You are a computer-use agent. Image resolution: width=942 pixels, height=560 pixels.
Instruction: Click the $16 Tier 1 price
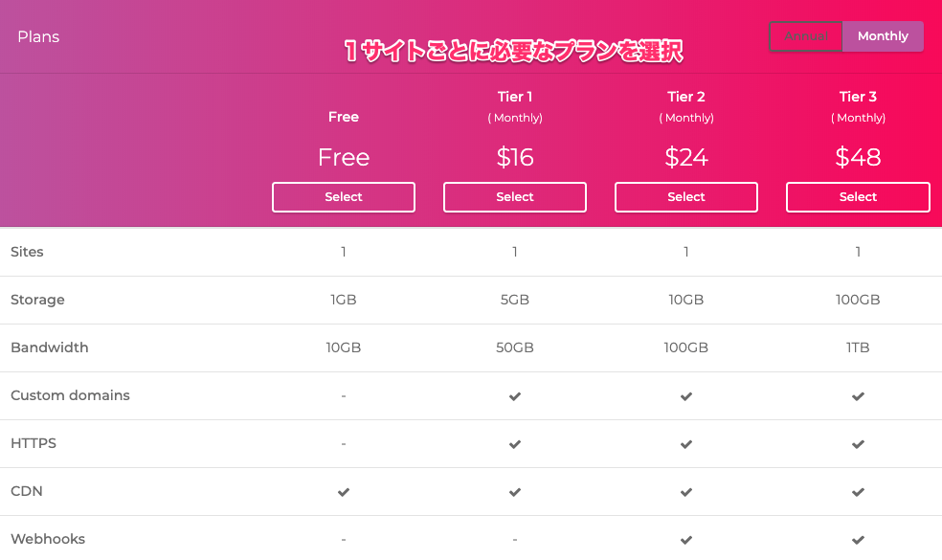point(515,157)
